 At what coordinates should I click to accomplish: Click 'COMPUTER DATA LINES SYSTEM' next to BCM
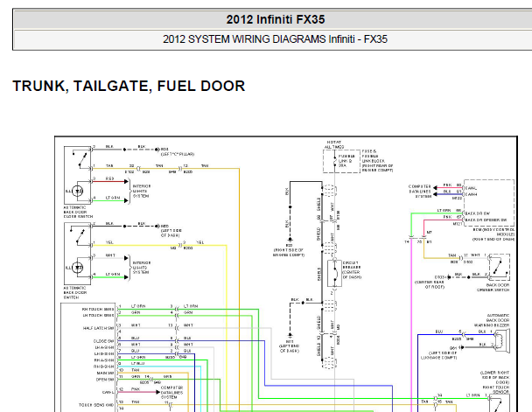420,192
